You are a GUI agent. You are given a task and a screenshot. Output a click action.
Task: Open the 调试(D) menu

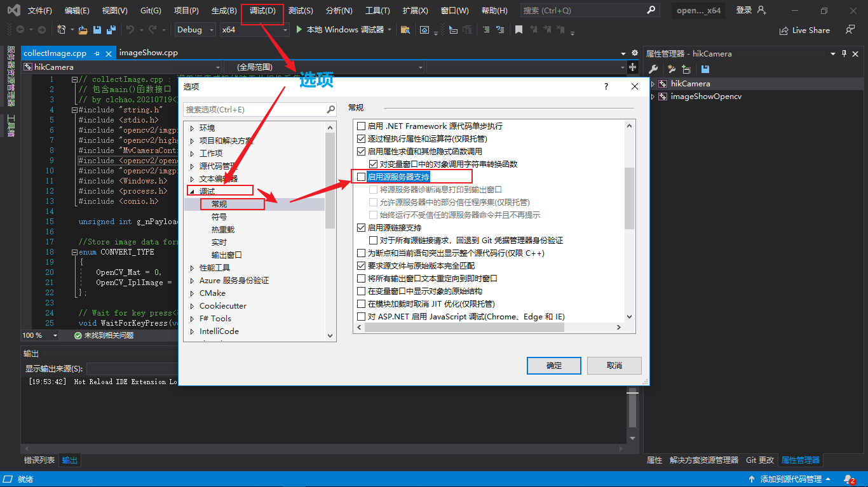[262, 11]
